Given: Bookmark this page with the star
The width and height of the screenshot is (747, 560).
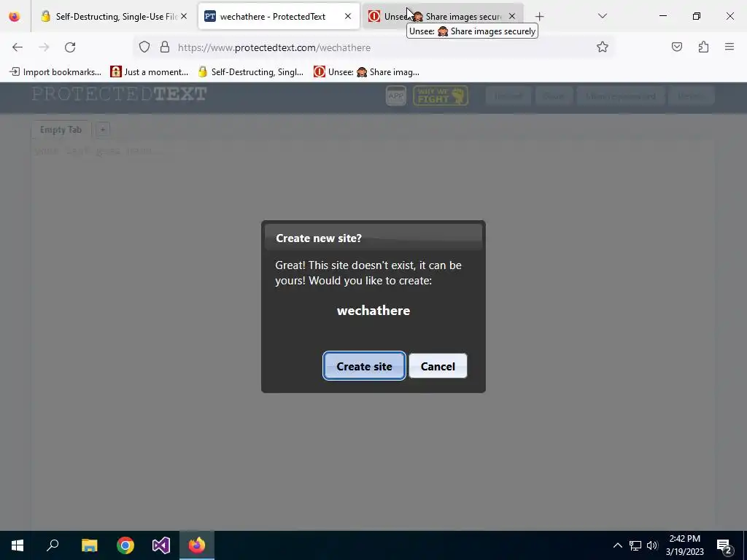Looking at the screenshot, I should (x=602, y=47).
